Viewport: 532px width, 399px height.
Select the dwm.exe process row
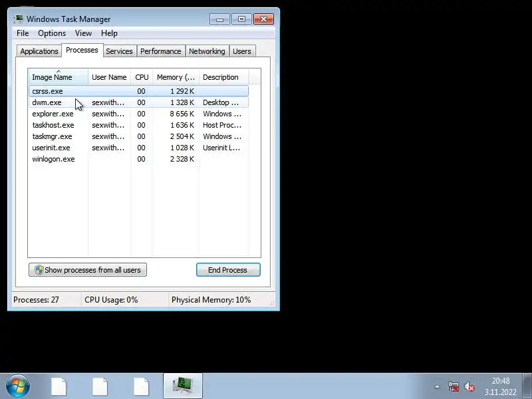[139, 102]
